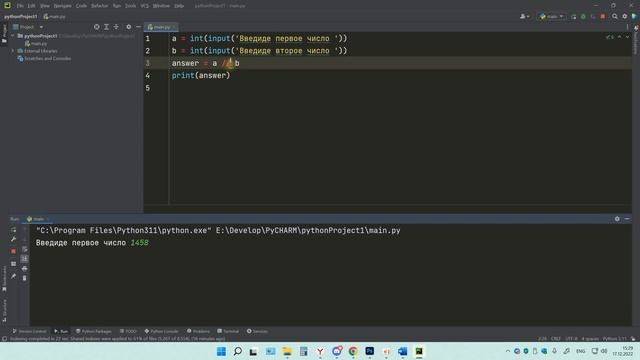Click the green Debug bug icon
Viewport: 640px width, 360px height.
coord(583,17)
